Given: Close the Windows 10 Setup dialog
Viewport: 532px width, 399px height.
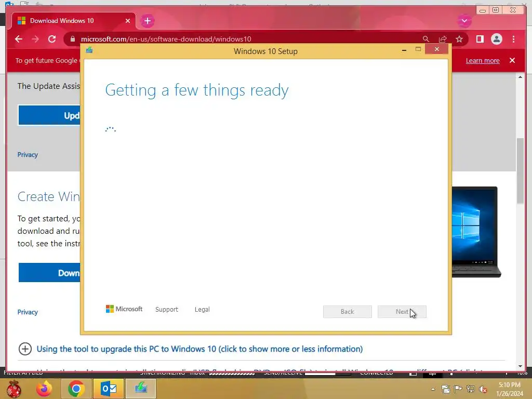Looking at the screenshot, I should (436, 49).
